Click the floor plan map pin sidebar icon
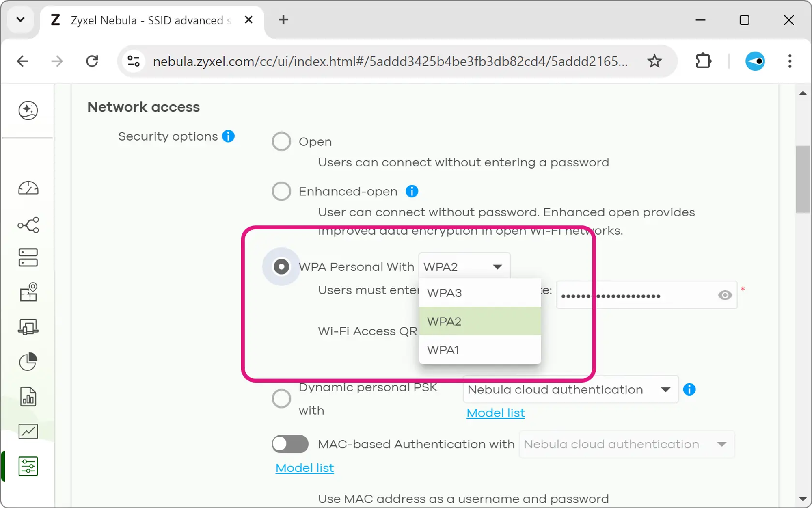This screenshot has height=508, width=812. [x=28, y=292]
